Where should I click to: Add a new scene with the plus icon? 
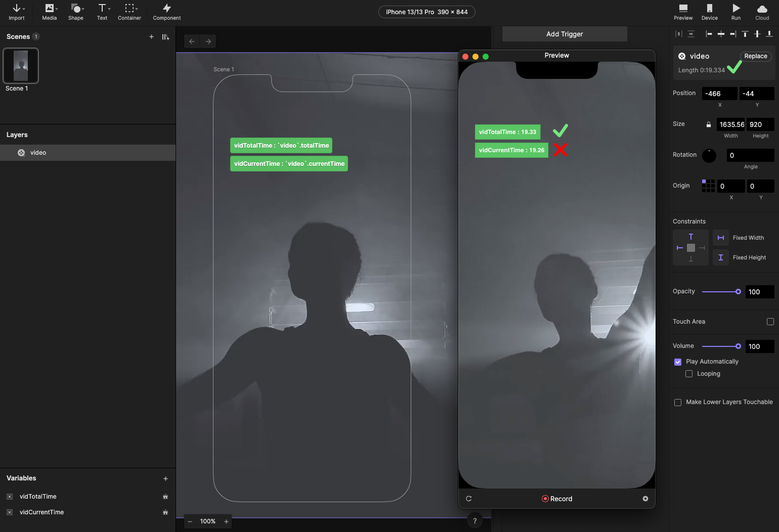point(151,36)
